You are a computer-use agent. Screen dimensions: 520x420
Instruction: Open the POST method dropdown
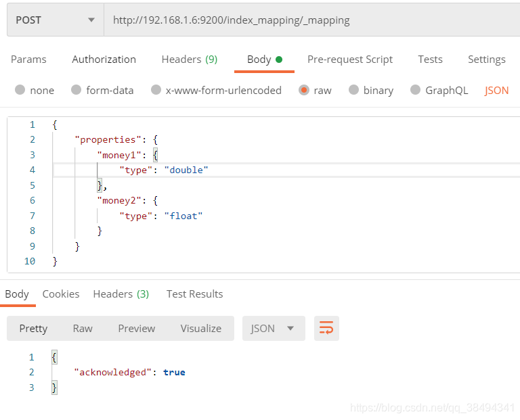(55, 20)
